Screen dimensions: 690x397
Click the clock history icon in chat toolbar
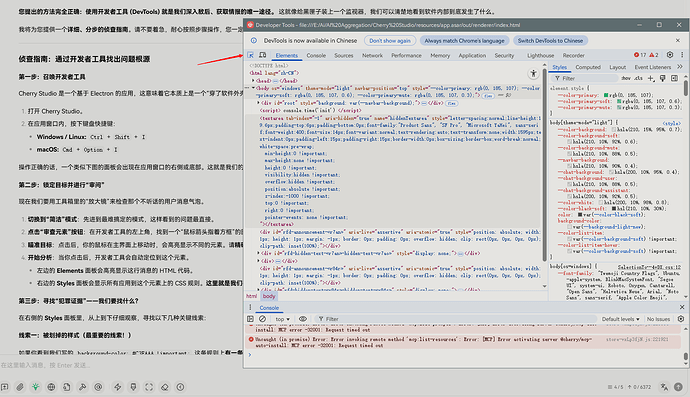coord(180,387)
